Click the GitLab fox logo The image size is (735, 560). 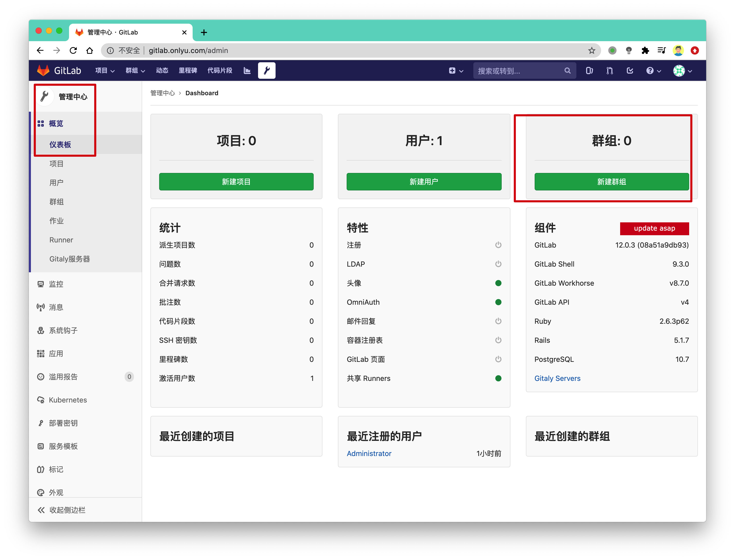43,70
